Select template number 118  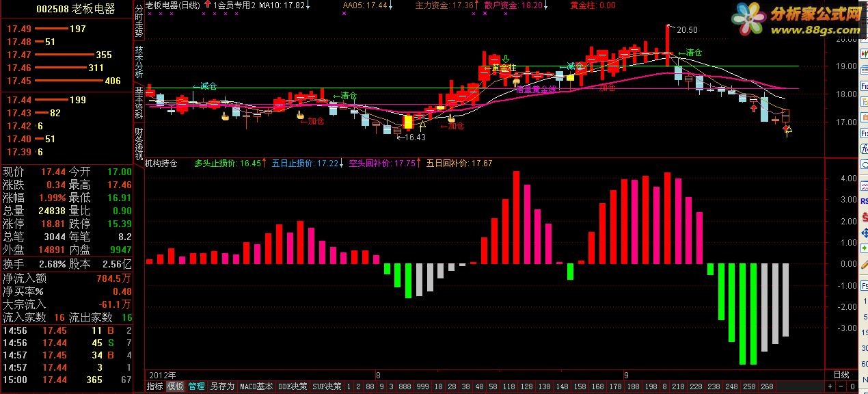pos(510,386)
